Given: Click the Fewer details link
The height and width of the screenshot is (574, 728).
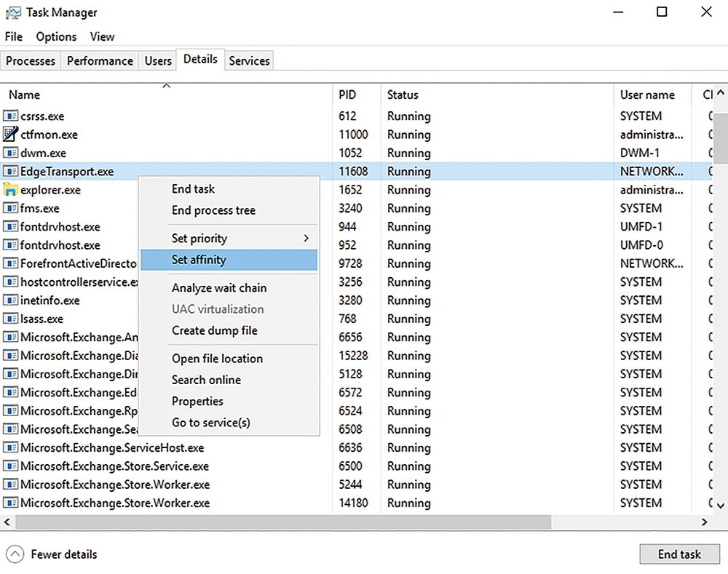Looking at the screenshot, I should (x=64, y=554).
